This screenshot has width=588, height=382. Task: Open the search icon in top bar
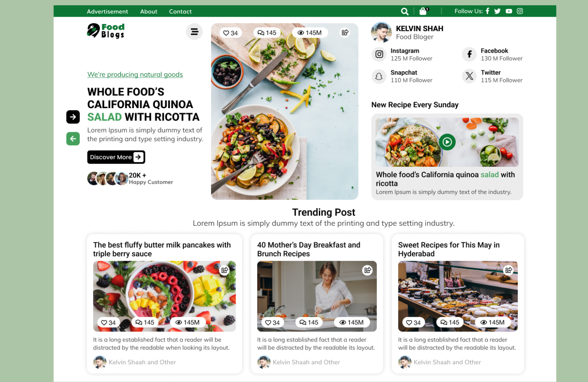pyautogui.click(x=405, y=11)
